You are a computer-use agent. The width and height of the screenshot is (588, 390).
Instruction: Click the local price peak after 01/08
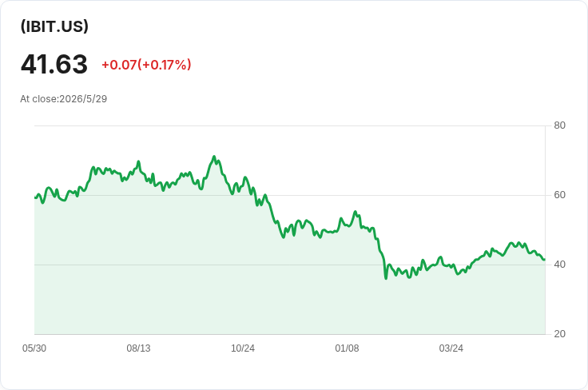click(x=356, y=212)
